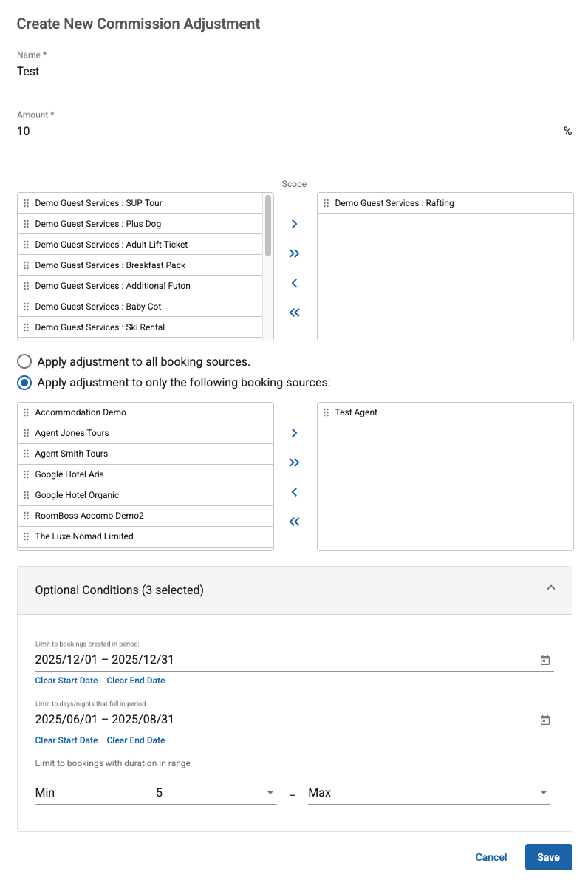
Task: Open the calendar picker for booking creation period
Action: click(x=545, y=660)
